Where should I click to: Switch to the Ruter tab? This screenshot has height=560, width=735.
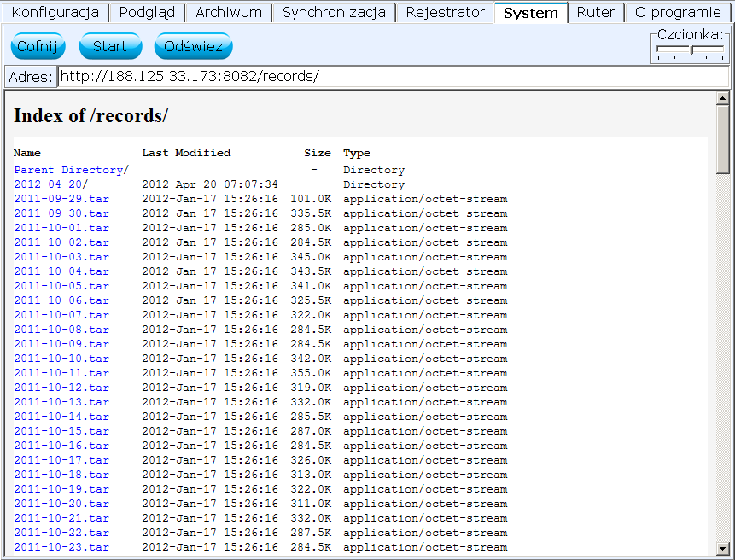595,12
